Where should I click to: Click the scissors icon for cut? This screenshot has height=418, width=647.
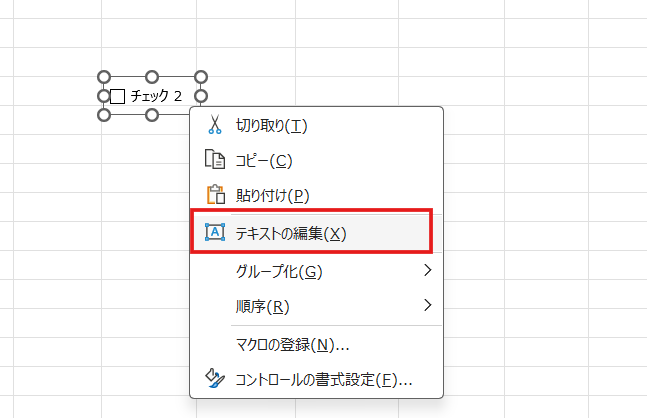click(214, 126)
